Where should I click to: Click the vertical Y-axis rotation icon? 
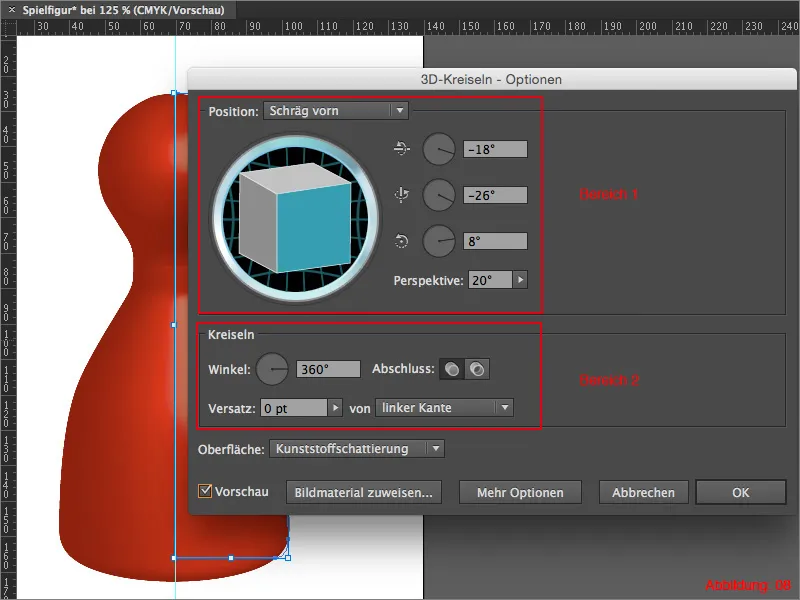(402, 195)
